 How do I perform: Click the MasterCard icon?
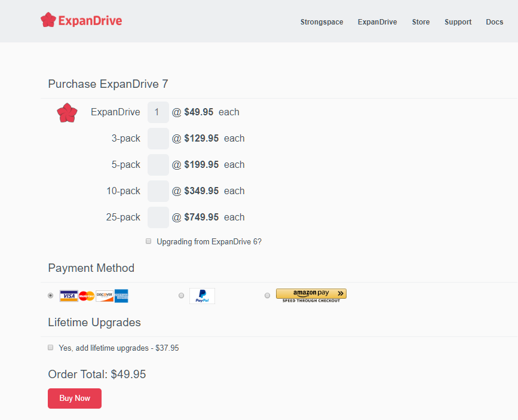(x=87, y=296)
